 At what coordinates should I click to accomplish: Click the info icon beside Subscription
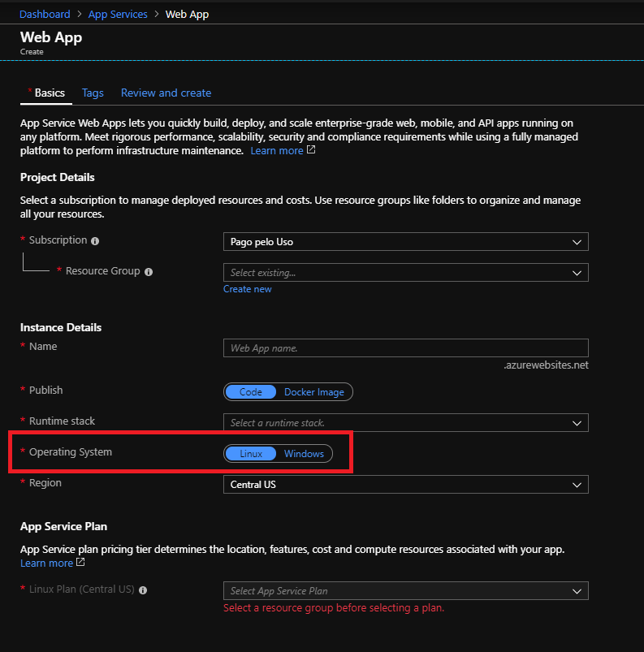95,241
